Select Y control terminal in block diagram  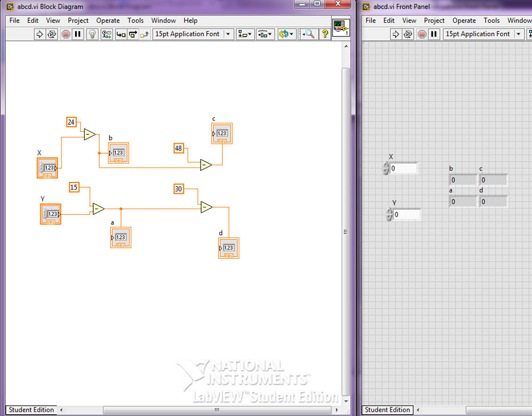click(x=51, y=214)
